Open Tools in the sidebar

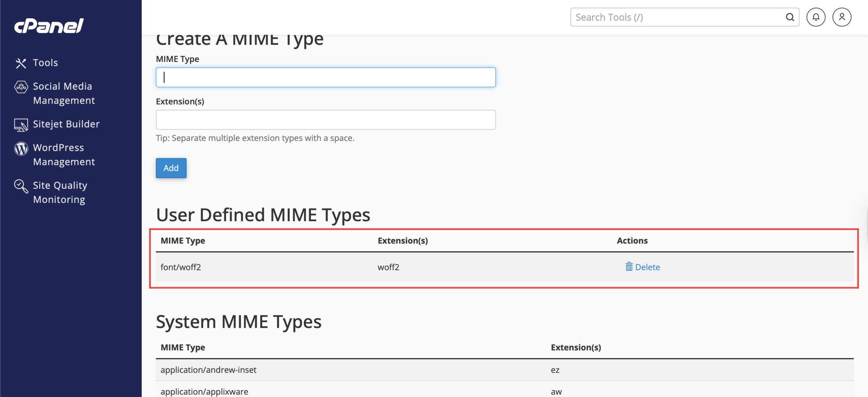pos(45,63)
